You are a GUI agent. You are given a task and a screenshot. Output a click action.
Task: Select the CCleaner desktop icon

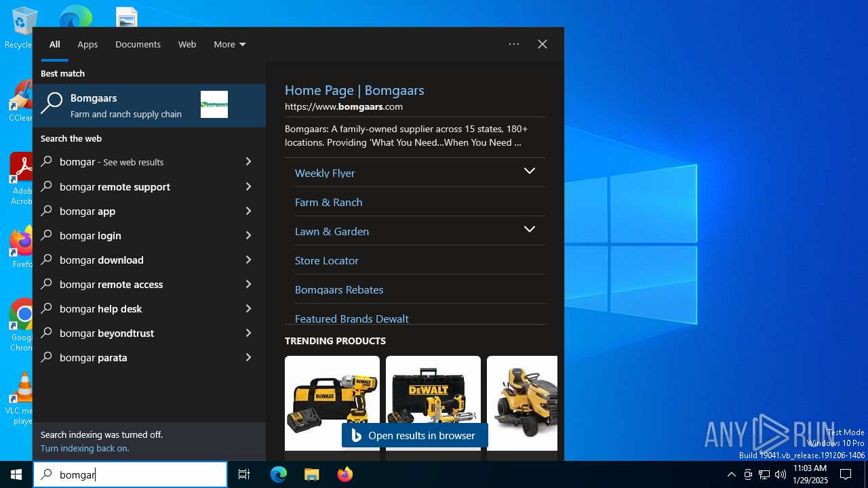pos(22,102)
